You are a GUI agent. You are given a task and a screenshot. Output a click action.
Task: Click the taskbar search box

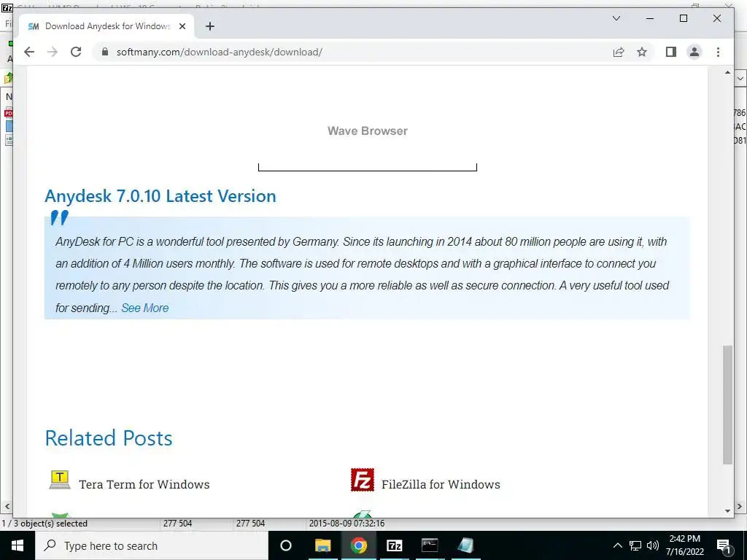tap(152, 545)
